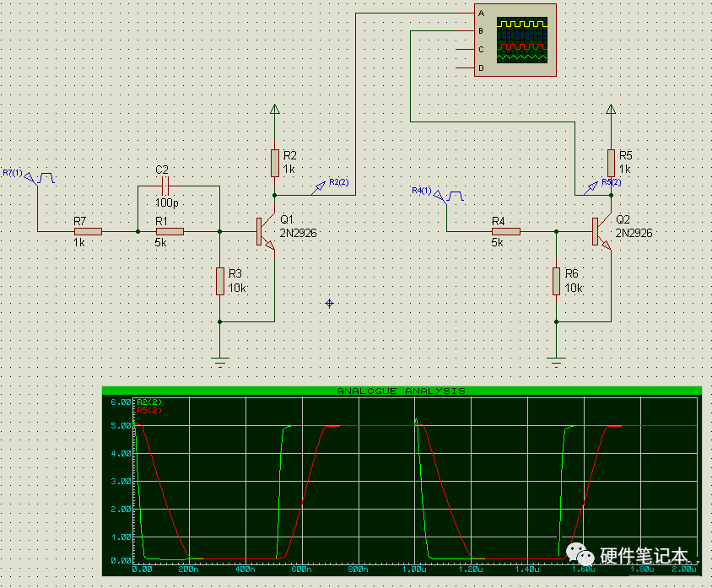This screenshot has height=588, width=712.
Task: Click the green R2(2) trace label in graph
Action: point(148,402)
